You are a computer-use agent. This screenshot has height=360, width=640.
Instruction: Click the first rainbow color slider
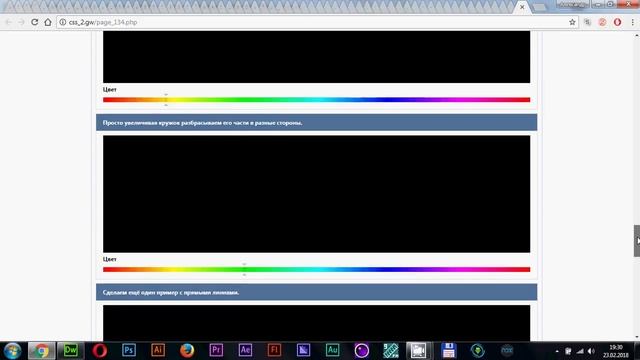click(316, 100)
